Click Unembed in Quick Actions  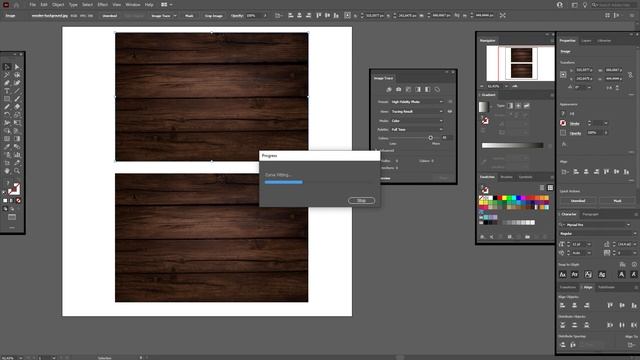578,201
